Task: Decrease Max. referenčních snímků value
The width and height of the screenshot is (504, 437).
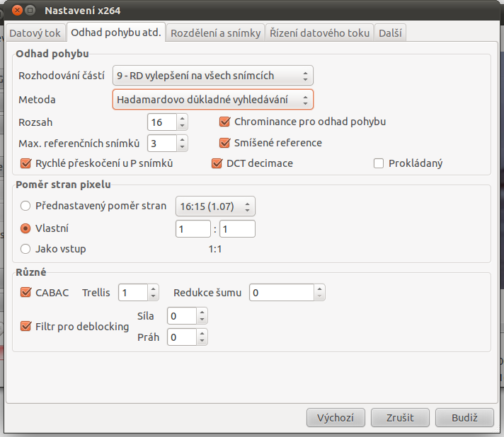Action: point(182,147)
